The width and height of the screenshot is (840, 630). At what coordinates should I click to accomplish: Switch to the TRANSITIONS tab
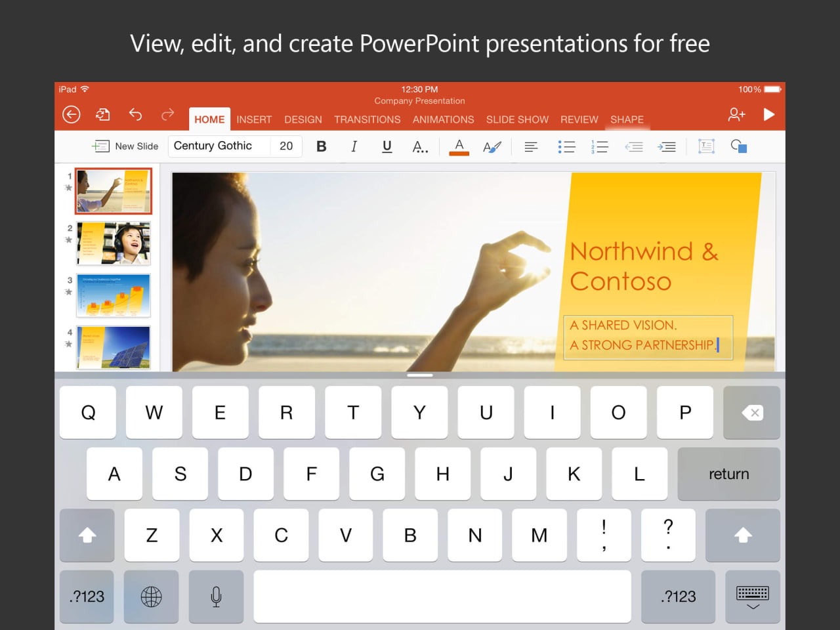(367, 119)
